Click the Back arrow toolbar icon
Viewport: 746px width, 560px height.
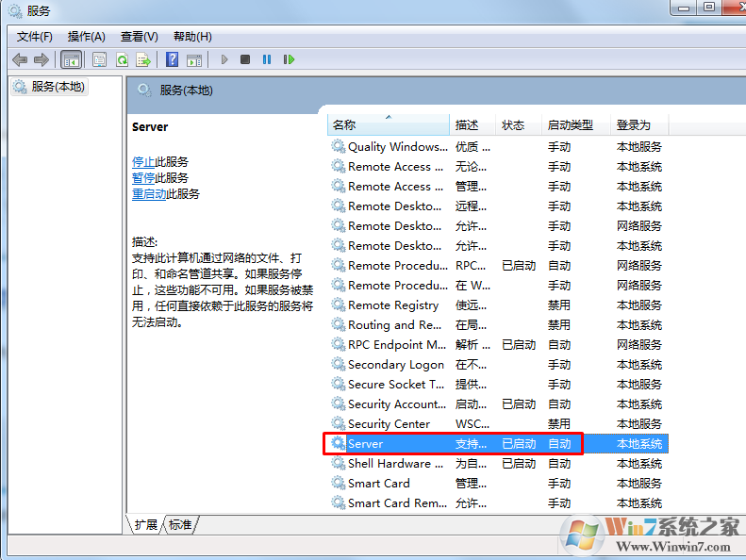pos(20,60)
